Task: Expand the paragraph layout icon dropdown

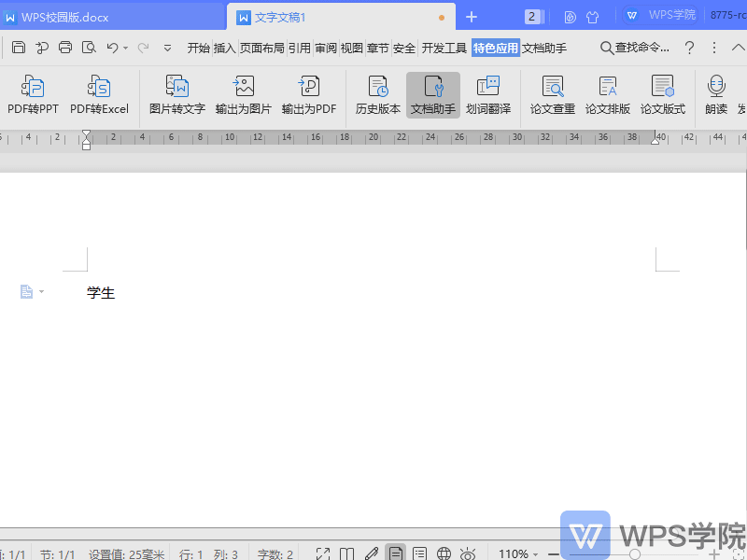Action: coord(41,291)
